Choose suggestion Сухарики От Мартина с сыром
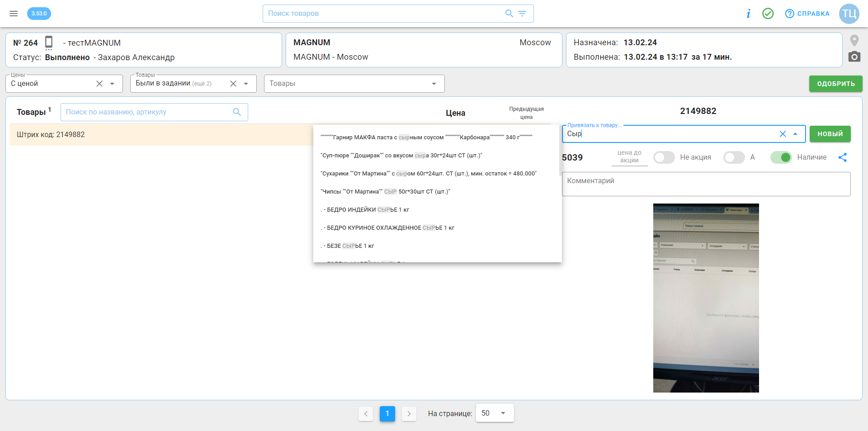Screen dimensions: 868x431 [437, 173]
